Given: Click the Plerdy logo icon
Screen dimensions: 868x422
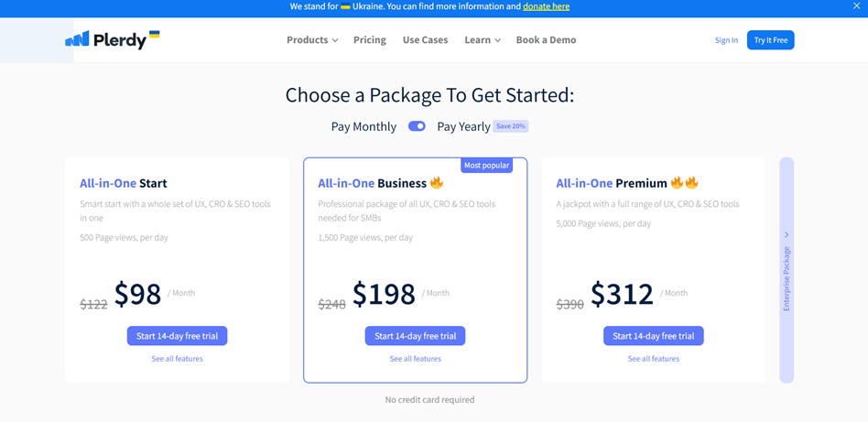Looking at the screenshot, I should point(77,38).
